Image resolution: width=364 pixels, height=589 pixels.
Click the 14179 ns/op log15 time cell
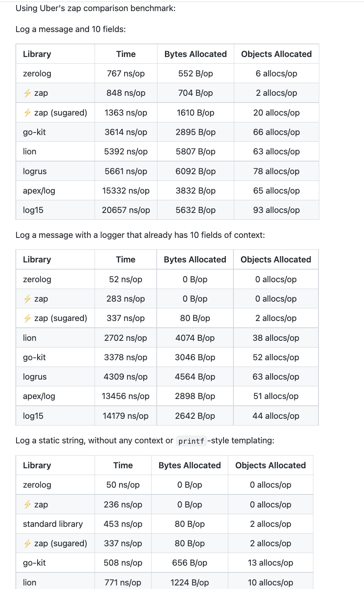point(125,416)
